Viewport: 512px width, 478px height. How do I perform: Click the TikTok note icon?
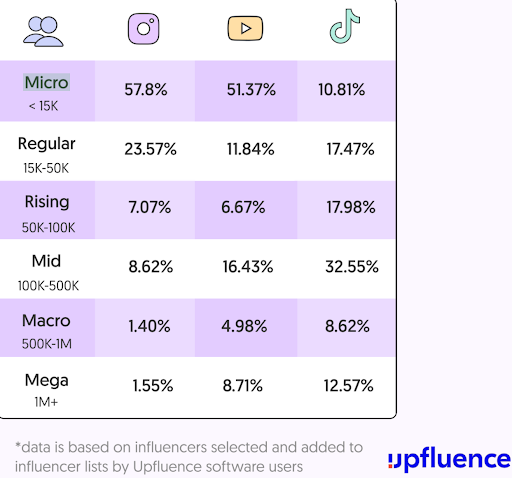click(x=345, y=26)
